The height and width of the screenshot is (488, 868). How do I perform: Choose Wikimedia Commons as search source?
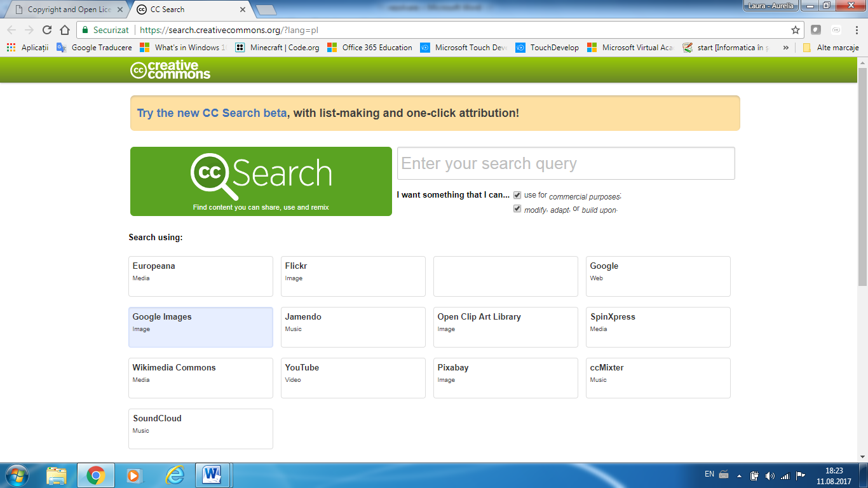coord(201,378)
